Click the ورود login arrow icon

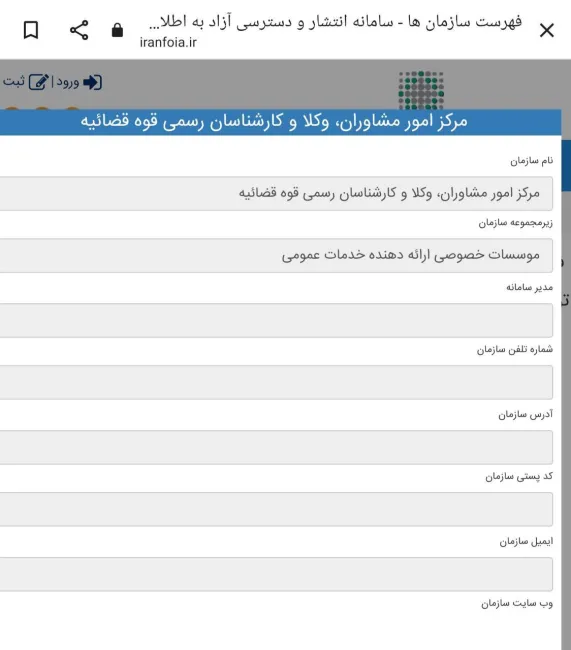click(92, 82)
